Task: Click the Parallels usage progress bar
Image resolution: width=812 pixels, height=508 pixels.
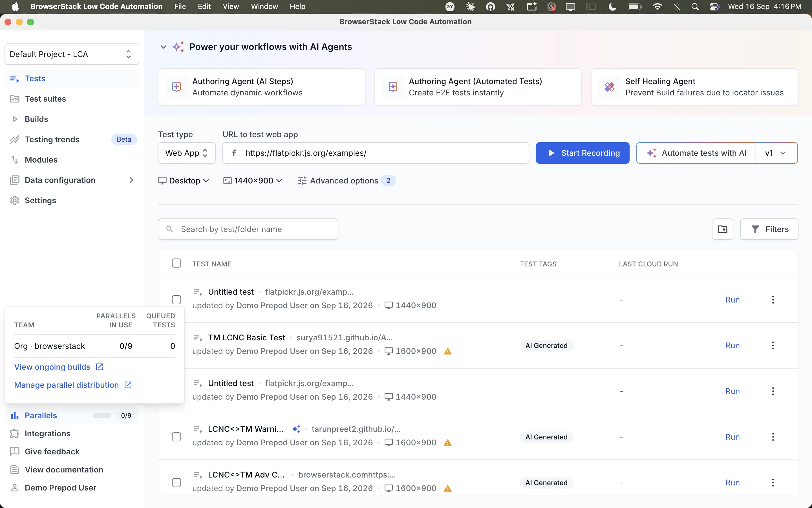Action: pyautogui.click(x=102, y=416)
